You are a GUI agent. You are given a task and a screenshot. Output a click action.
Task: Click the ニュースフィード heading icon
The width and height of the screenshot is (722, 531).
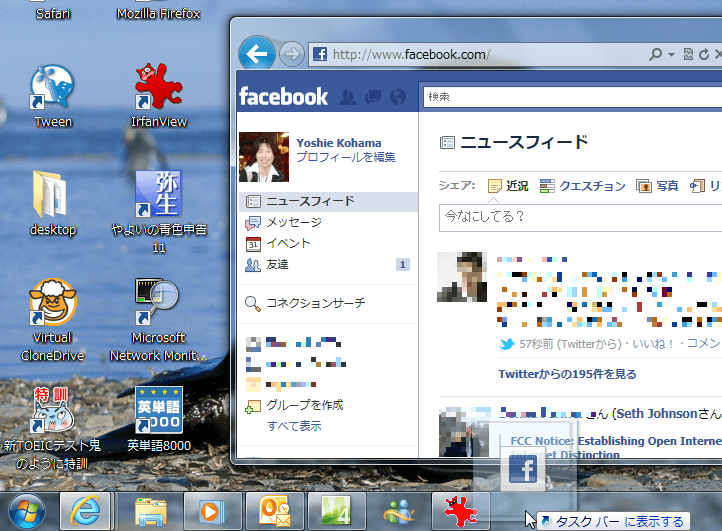coord(447,143)
